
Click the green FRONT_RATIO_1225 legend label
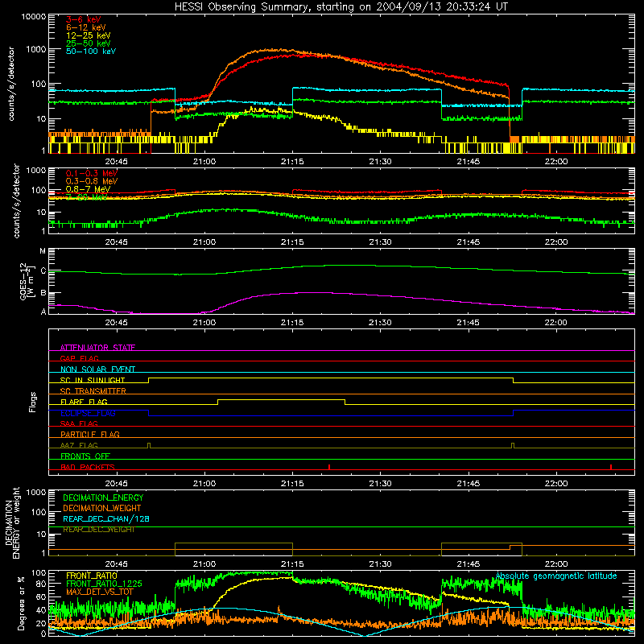[x=104, y=584]
